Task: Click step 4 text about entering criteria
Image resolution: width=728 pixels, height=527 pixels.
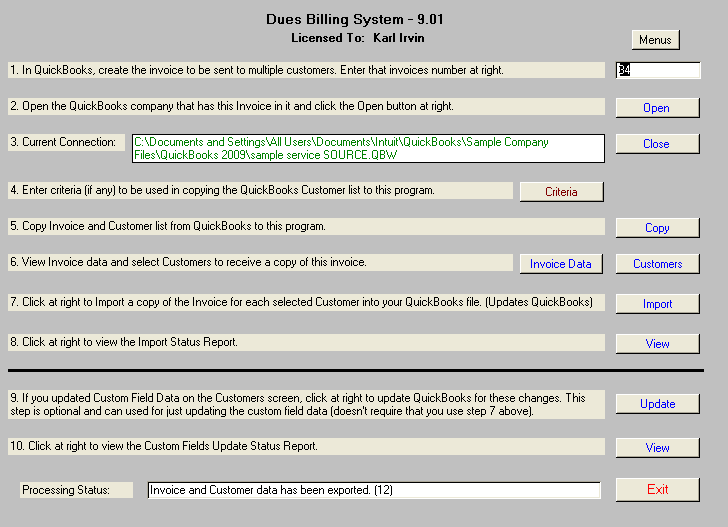Action: (260, 190)
